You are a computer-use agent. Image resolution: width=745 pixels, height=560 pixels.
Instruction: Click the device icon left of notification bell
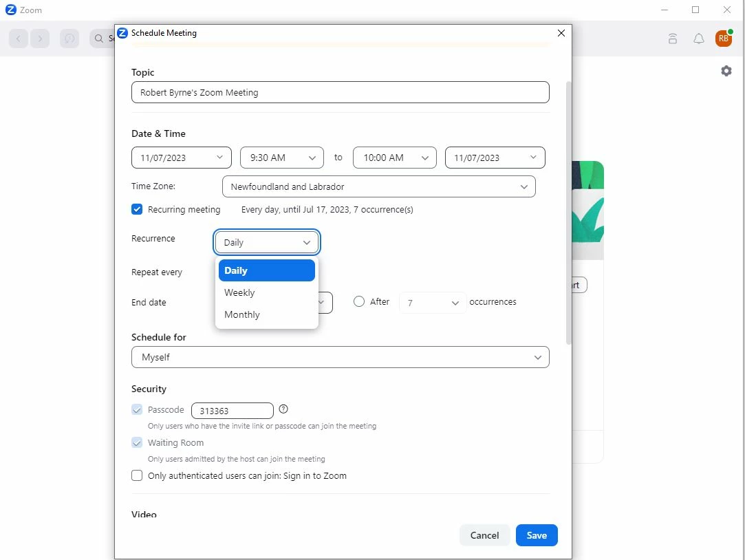(x=672, y=39)
